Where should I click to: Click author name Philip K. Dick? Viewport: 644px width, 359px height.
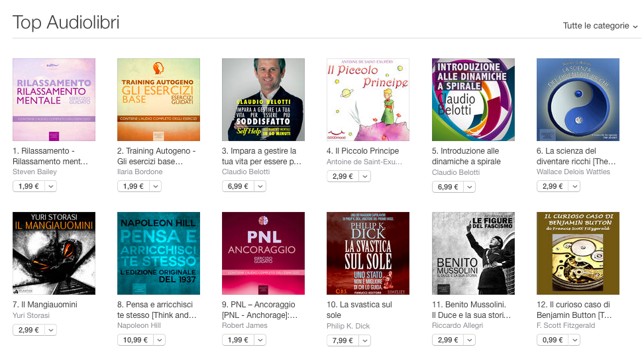tap(349, 326)
